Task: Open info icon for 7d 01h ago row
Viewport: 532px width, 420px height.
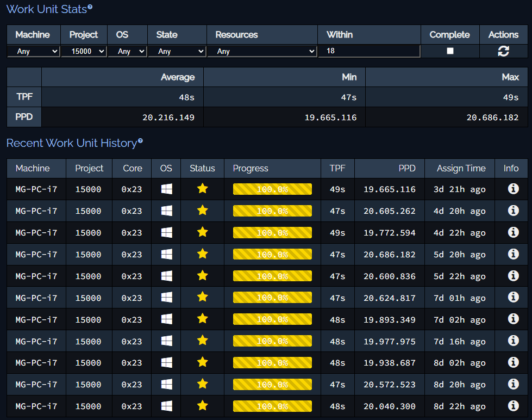Action: coord(513,298)
